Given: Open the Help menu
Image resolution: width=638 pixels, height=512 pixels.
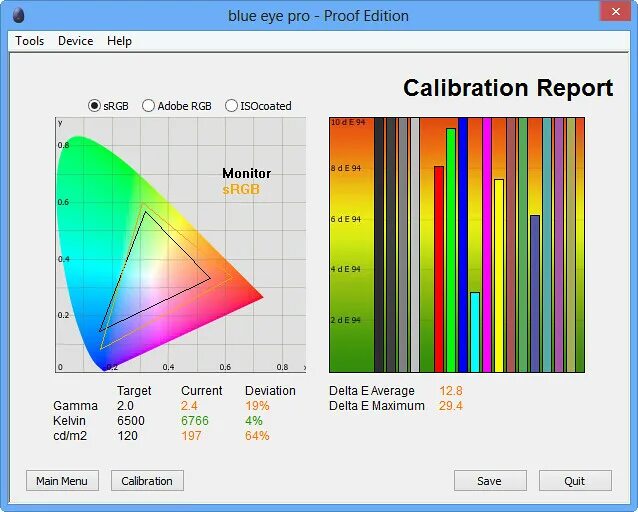Looking at the screenshot, I should click(x=119, y=41).
